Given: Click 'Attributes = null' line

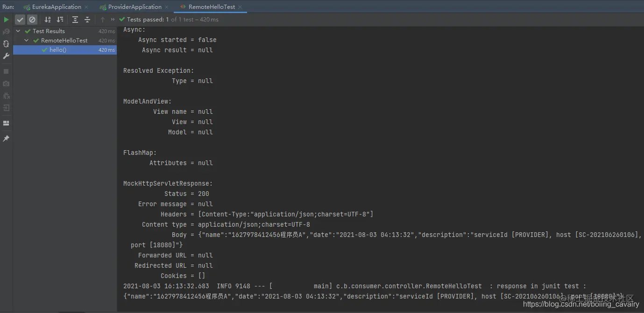Looking at the screenshot, I should pos(181,163).
